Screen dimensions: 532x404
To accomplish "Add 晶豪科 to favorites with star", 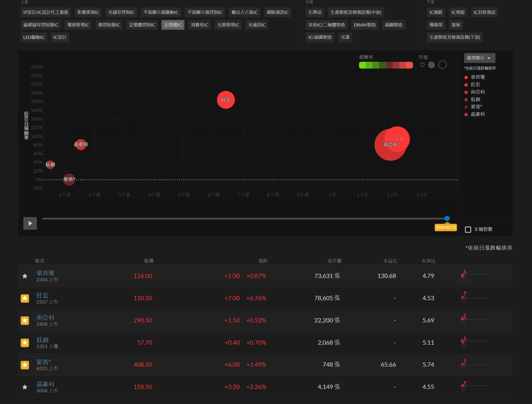I will [25, 387].
